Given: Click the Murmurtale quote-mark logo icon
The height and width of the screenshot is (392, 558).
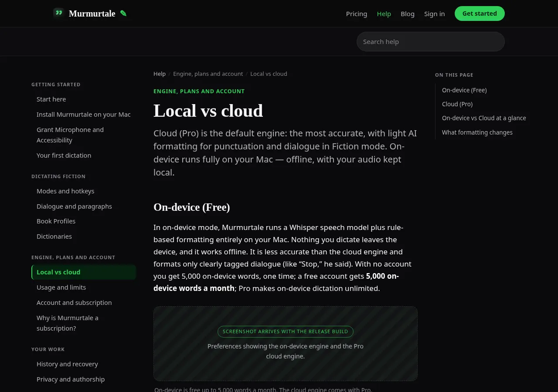Looking at the screenshot, I should pyautogui.click(x=59, y=14).
